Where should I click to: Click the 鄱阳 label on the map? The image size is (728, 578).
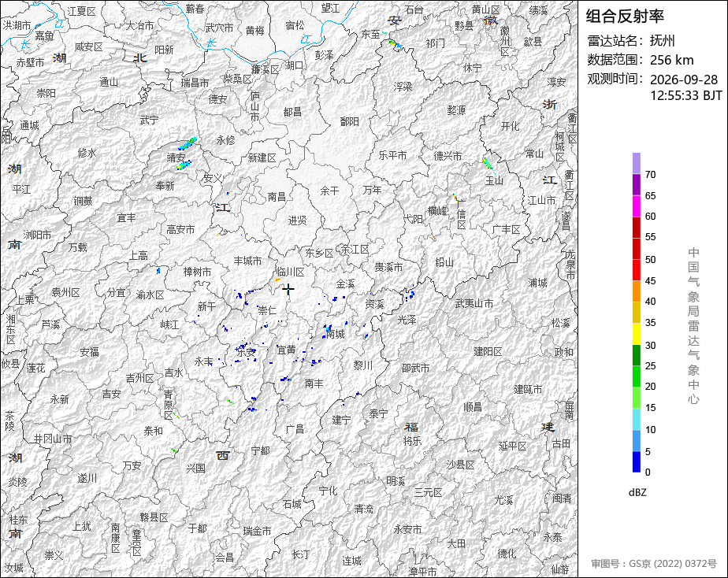[x=349, y=121]
